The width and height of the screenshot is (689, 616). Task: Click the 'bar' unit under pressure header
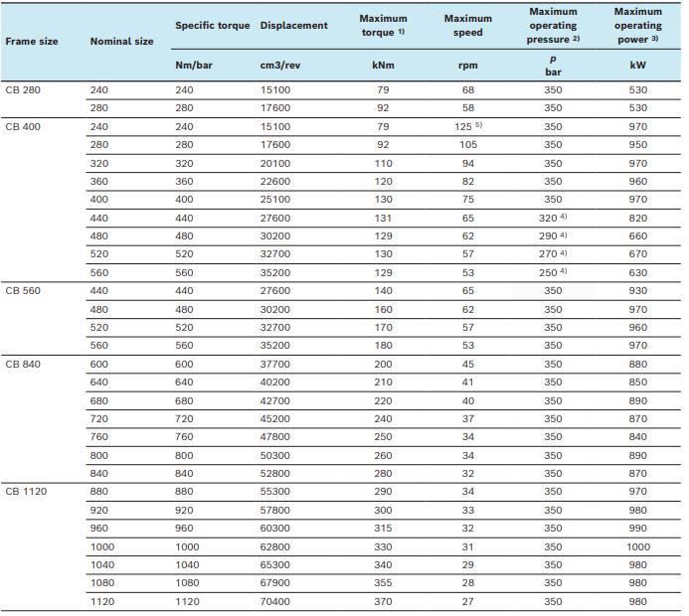click(x=553, y=72)
